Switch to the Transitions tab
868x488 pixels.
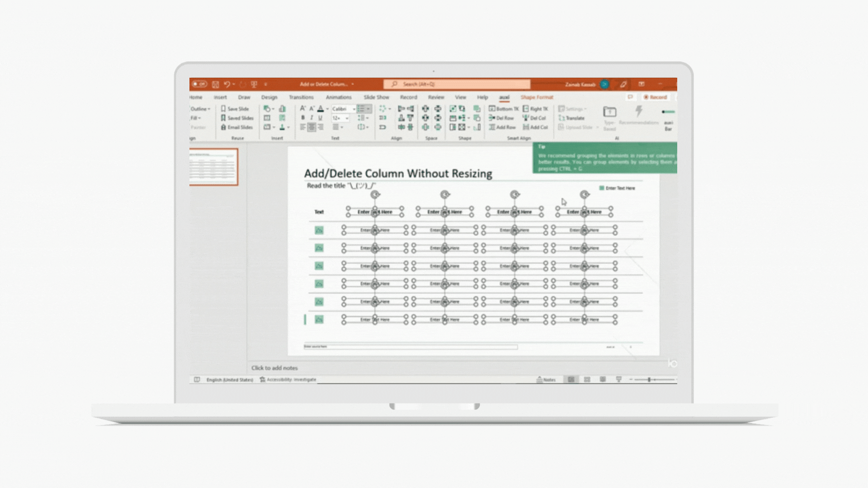tap(301, 97)
